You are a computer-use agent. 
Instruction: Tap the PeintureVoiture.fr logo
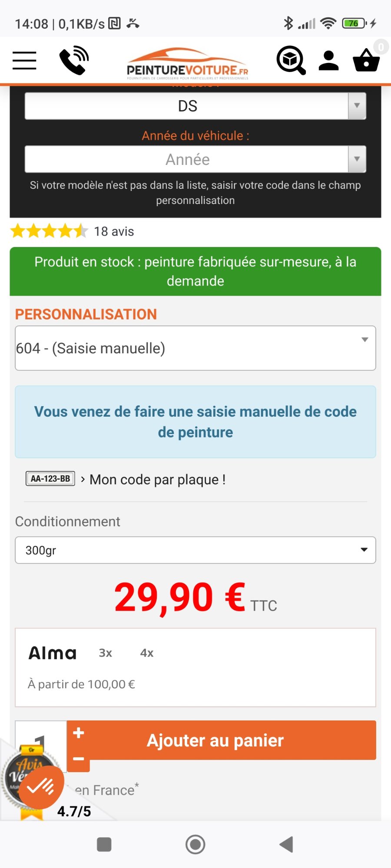pos(187,64)
